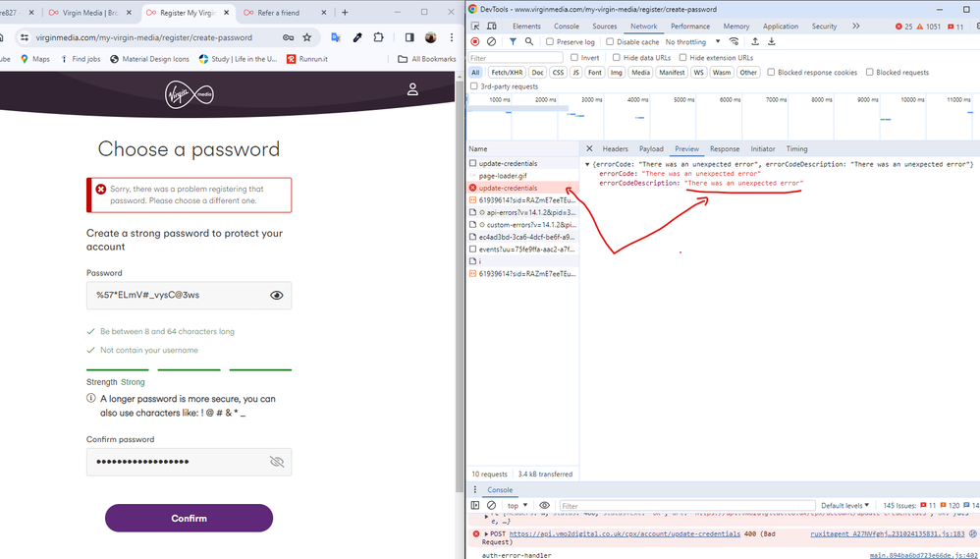Click the purple Confirm button
The image size is (980, 559).
189,518
